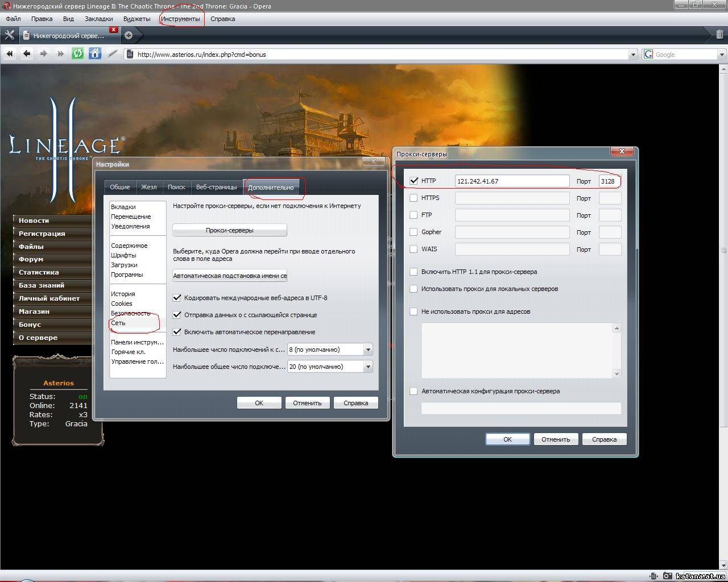Select Вкладки in settings list

tap(123, 207)
